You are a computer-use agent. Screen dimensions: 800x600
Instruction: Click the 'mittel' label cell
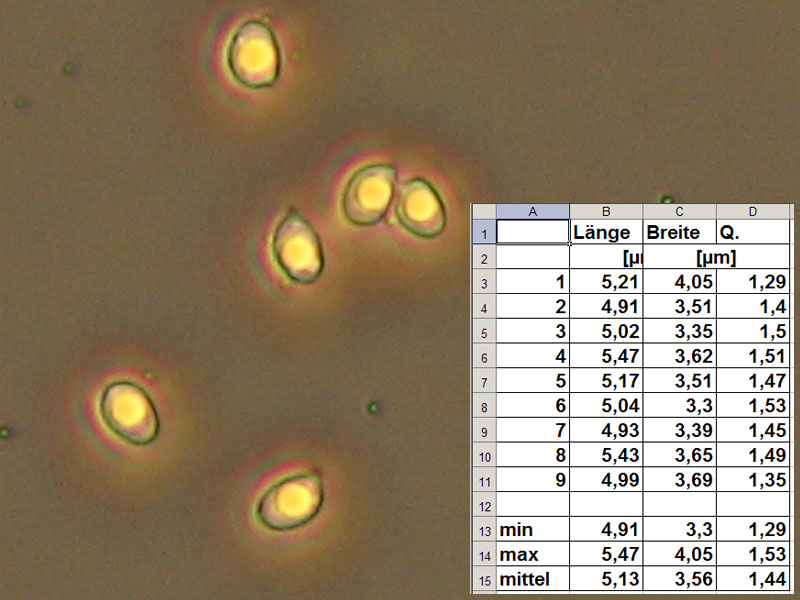coord(532,579)
